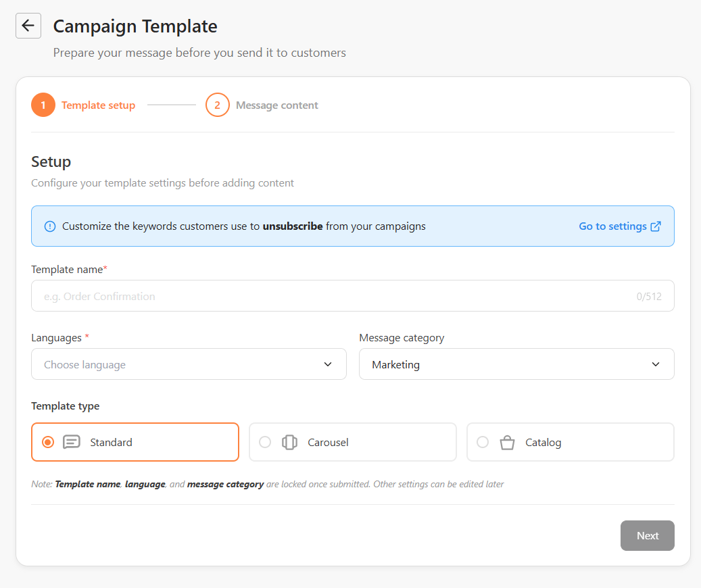Click the 0/512 character counter
The image size is (701, 588).
click(649, 297)
